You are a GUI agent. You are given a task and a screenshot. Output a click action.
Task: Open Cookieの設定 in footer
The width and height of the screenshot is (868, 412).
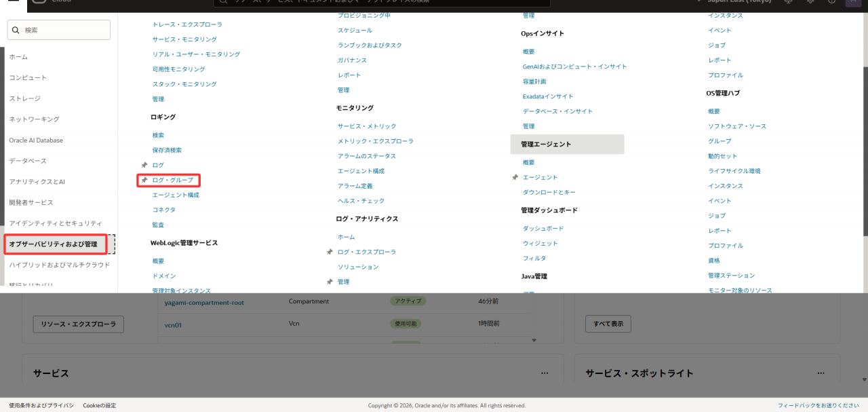100,405
